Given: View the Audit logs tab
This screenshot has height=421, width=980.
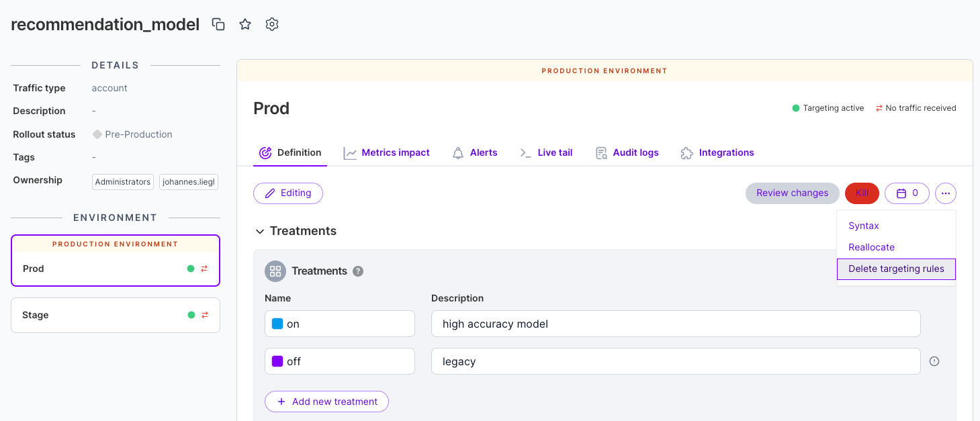Looking at the screenshot, I should (x=627, y=153).
